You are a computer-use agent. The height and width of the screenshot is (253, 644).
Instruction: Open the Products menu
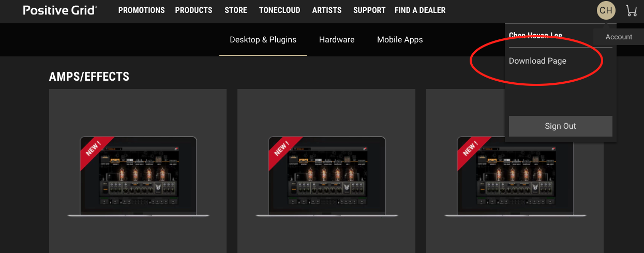pos(193,10)
